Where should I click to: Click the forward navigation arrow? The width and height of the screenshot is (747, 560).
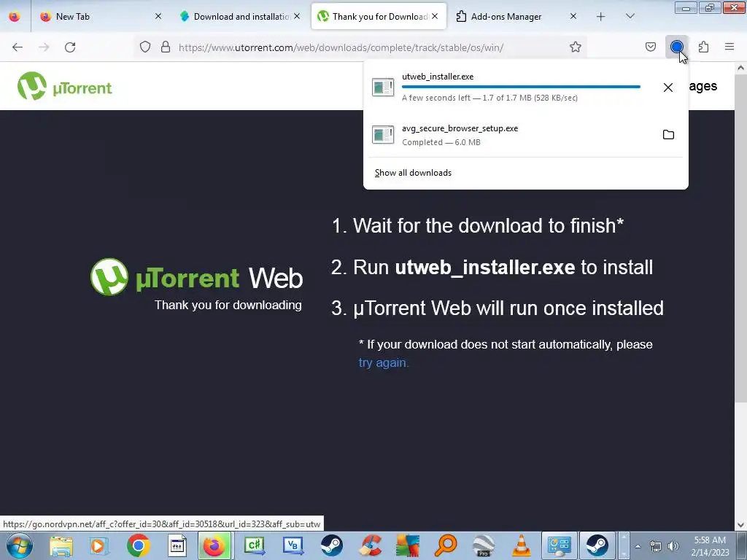point(44,47)
